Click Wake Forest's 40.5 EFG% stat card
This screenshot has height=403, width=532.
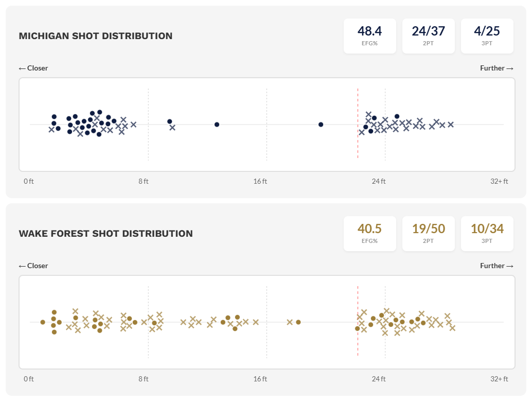pos(369,233)
